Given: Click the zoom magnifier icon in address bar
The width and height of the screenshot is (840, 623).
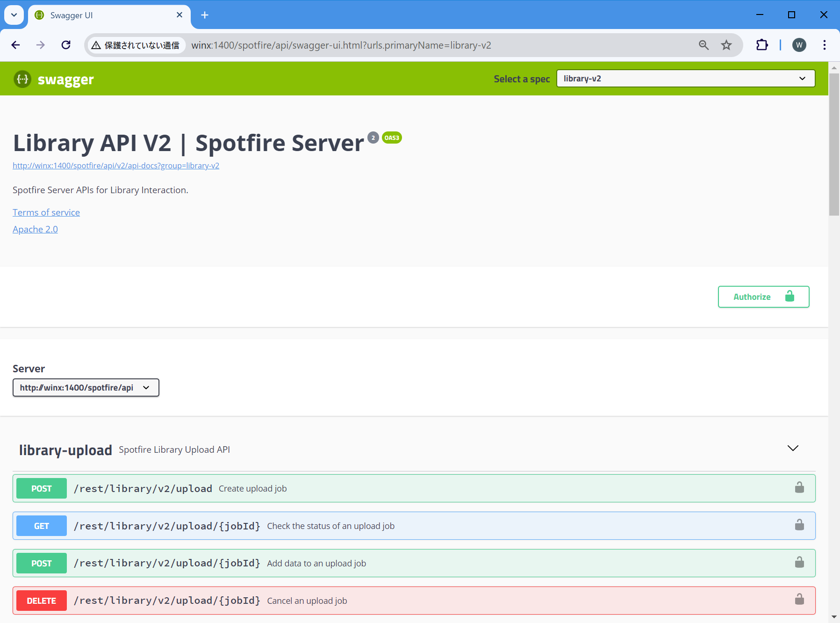Looking at the screenshot, I should [704, 45].
